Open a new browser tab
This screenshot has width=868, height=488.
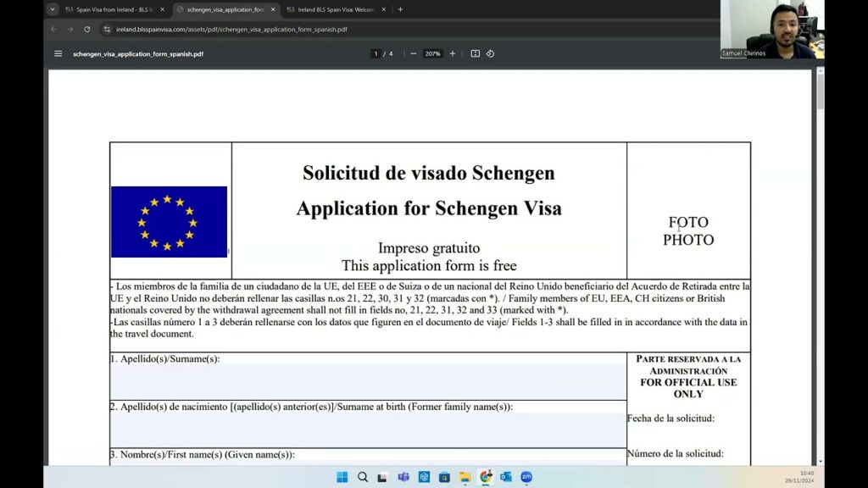tap(400, 9)
